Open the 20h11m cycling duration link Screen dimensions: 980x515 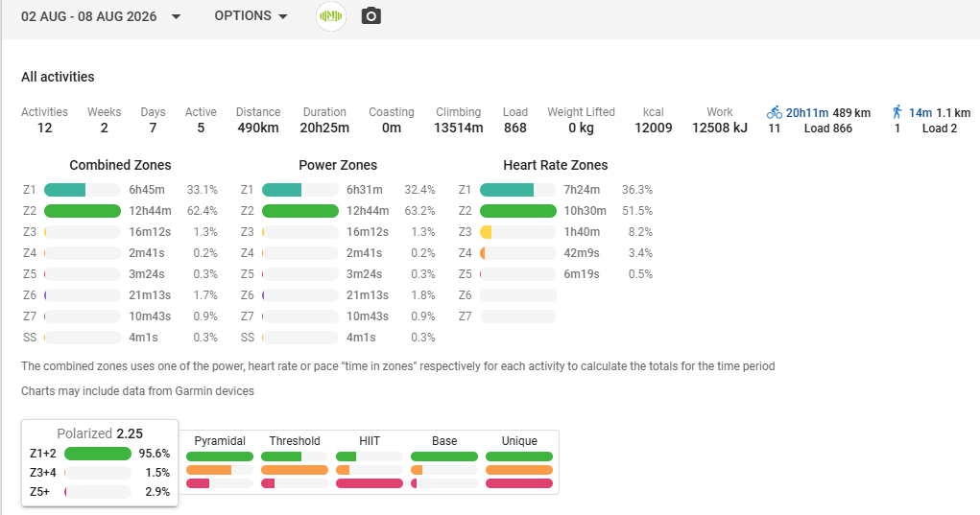[x=807, y=113]
